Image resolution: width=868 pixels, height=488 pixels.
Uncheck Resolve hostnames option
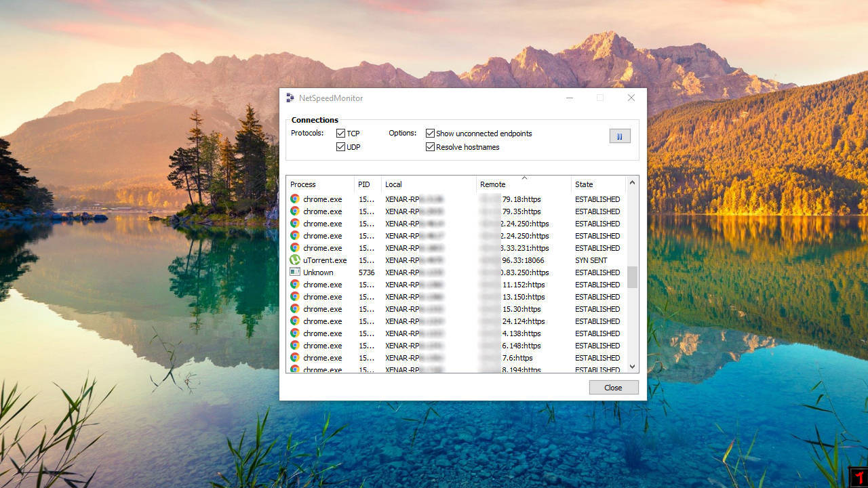430,147
